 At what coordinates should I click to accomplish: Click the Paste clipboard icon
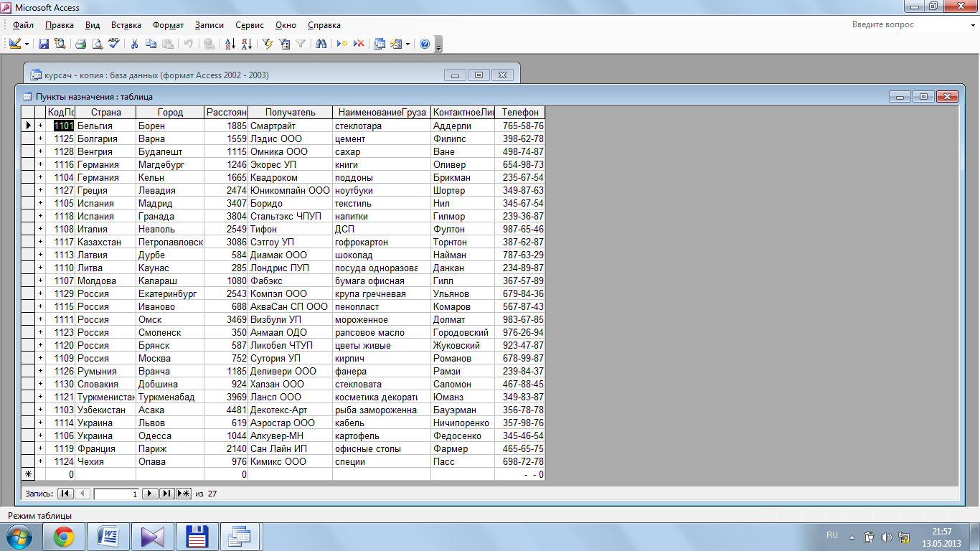pyautogui.click(x=166, y=44)
